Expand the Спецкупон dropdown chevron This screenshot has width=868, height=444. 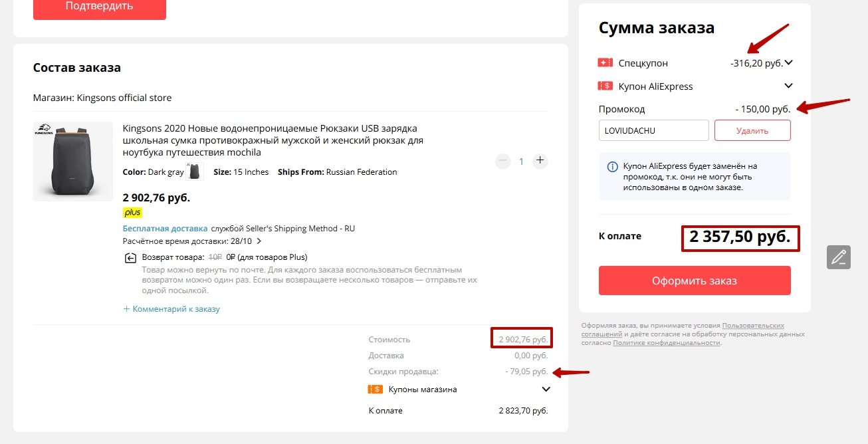click(x=789, y=63)
